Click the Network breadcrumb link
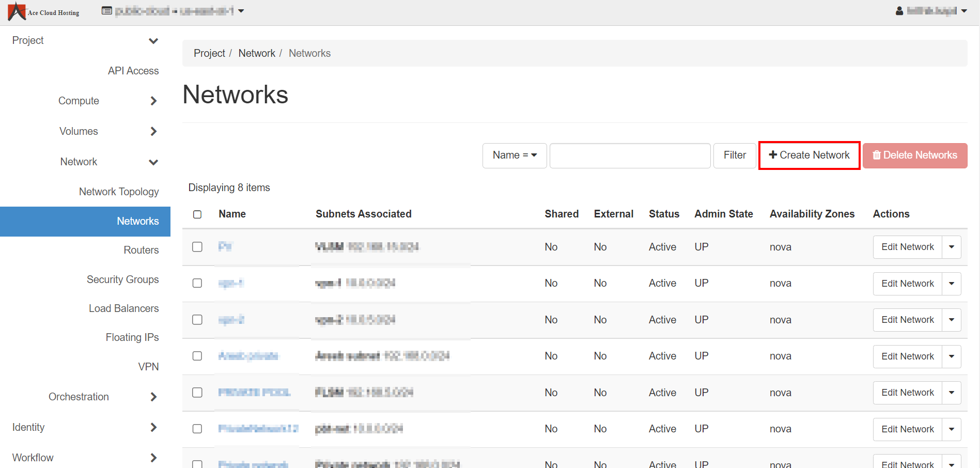The image size is (980, 468). point(257,53)
